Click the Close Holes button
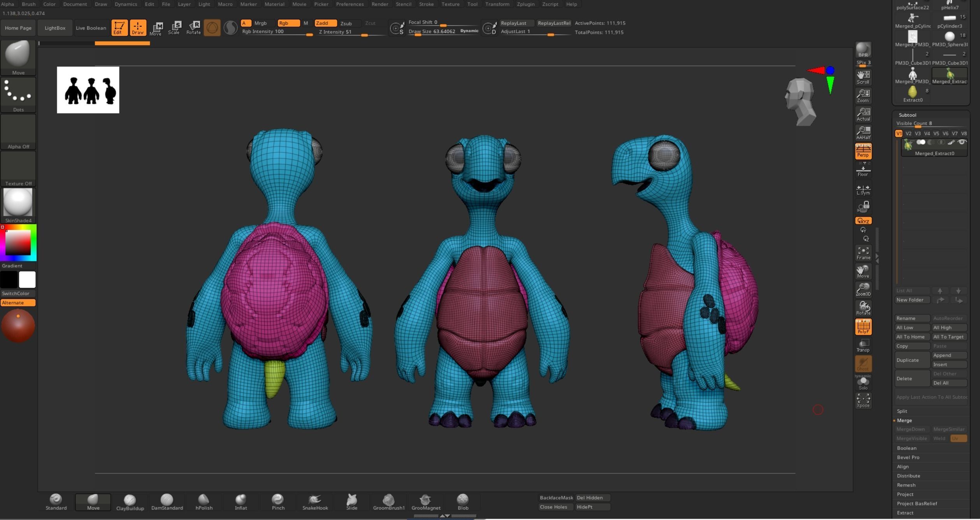 tap(555, 507)
